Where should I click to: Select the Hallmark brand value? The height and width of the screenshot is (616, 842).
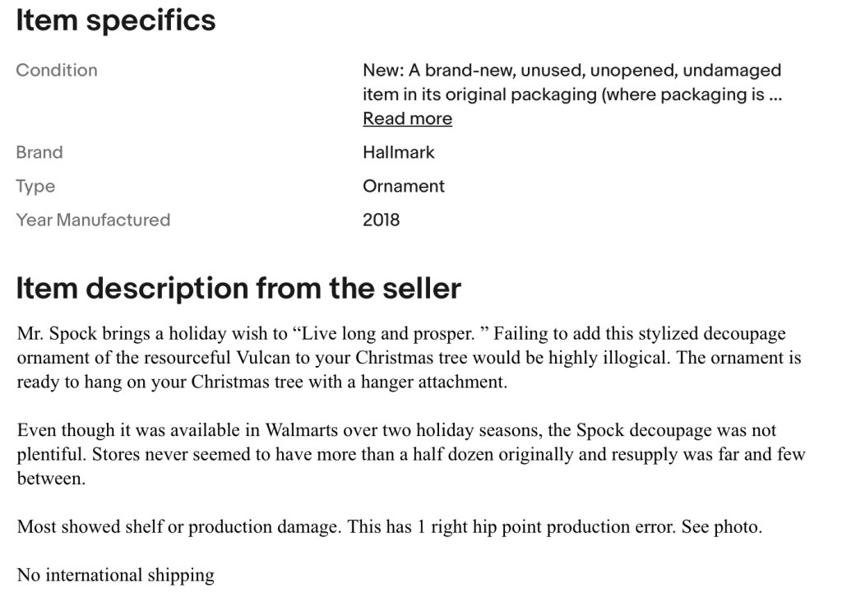(399, 152)
